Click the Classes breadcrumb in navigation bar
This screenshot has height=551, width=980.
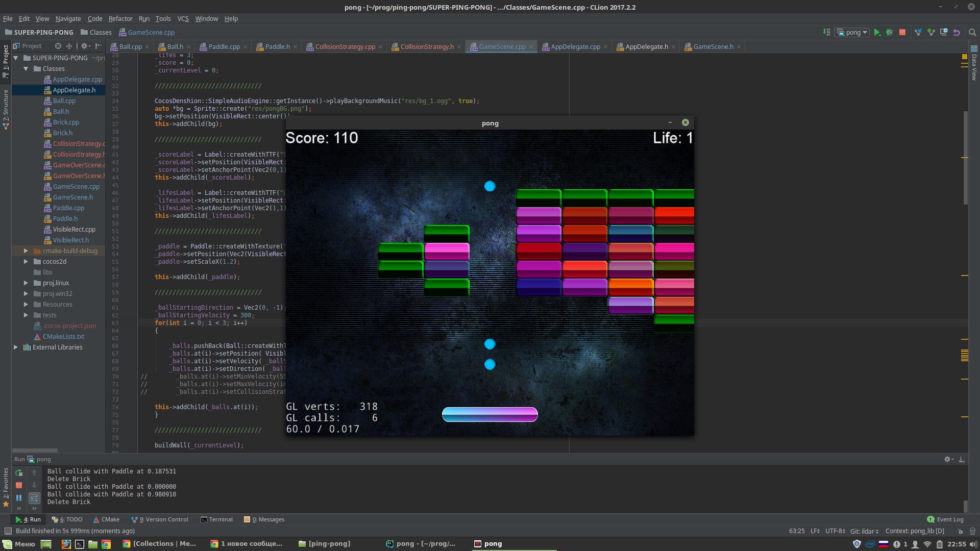(x=96, y=32)
